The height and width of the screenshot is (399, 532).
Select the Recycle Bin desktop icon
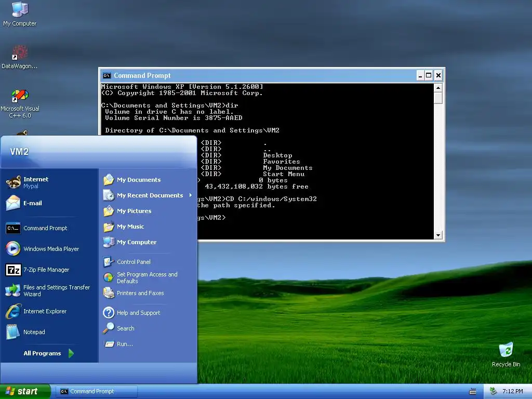(x=506, y=350)
